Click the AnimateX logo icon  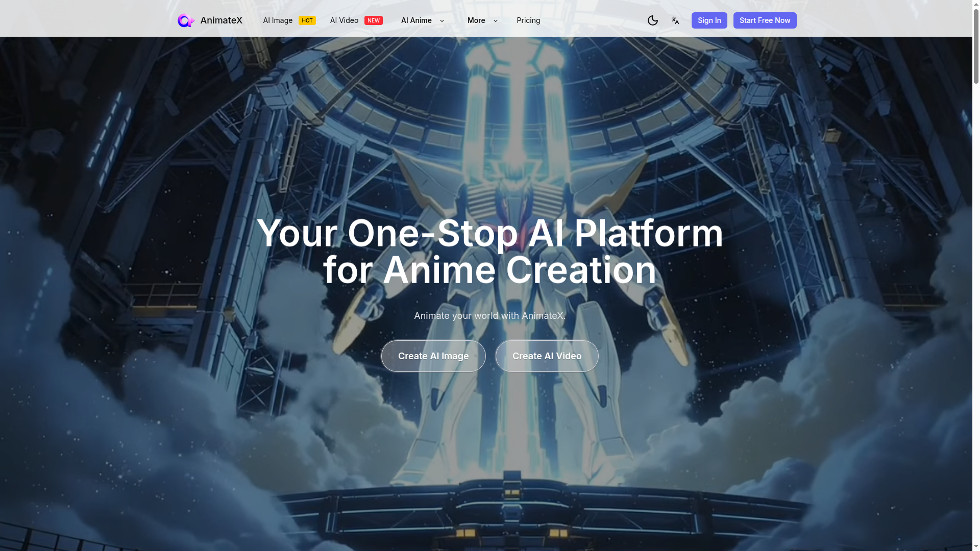coord(186,20)
